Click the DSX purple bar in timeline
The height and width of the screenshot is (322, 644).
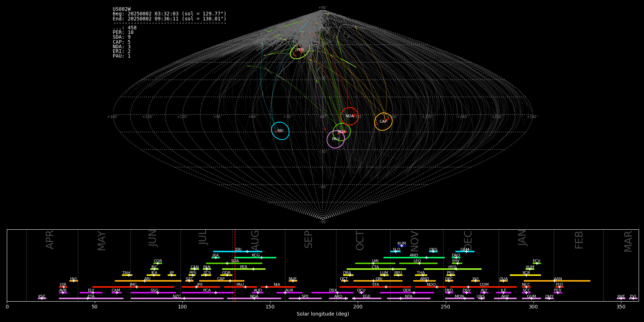click(x=332, y=293)
